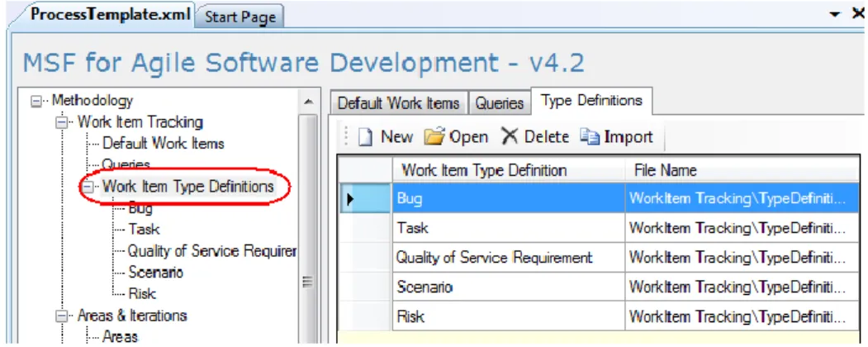Viewport: 868px width, 347px height.
Task: Click the row selector for Bug row
Action: pyautogui.click(x=365, y=197)
